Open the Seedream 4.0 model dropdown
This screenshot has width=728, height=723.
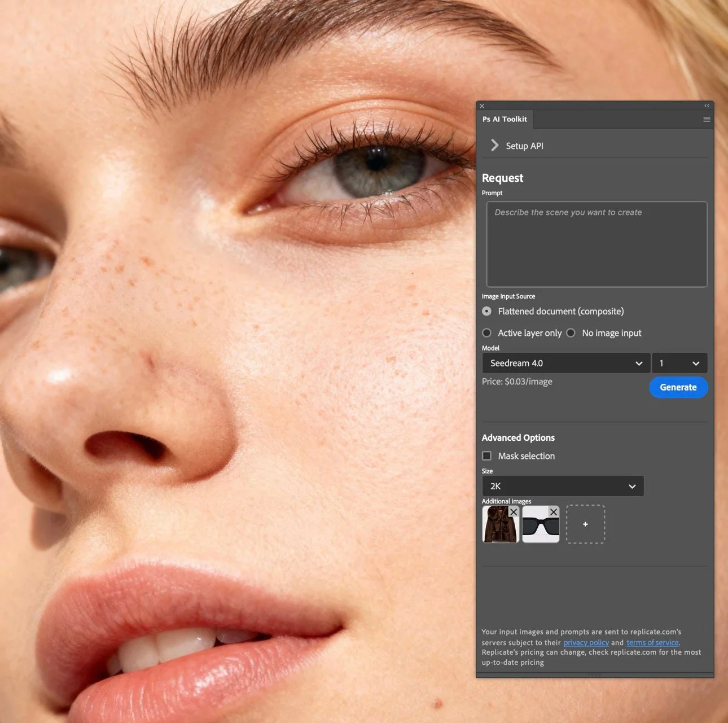click(565, 363)
